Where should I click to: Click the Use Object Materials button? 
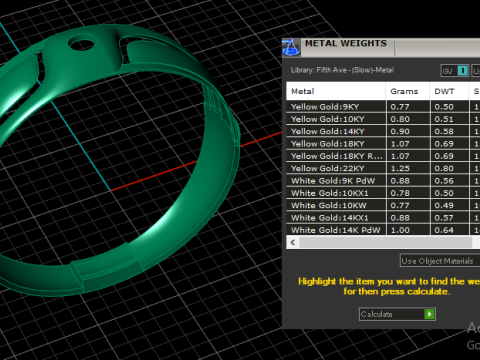tap(440, 261)
